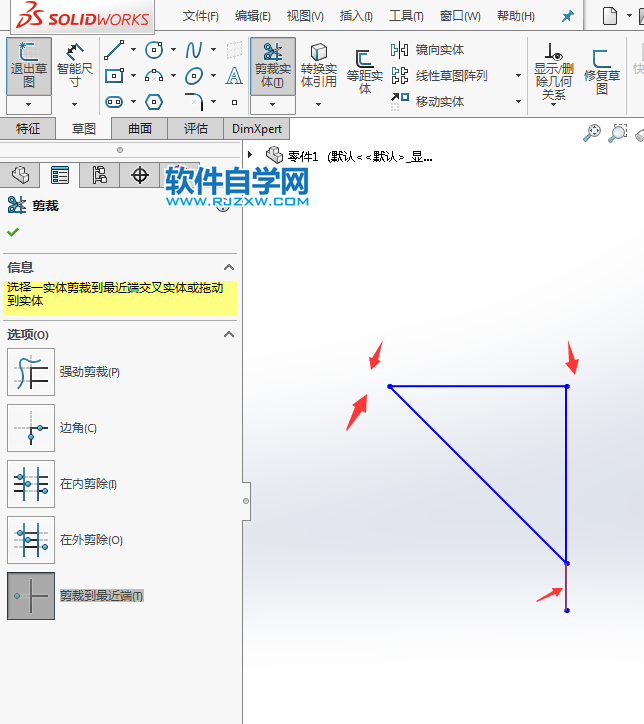
Task: Collapse the 信息 section
Action: [x=229, y=268]
